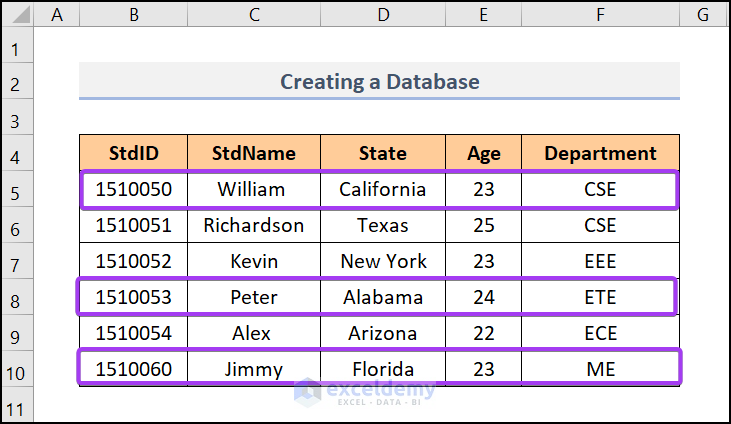Screen dimensions: 731x424
Task: Select column D header
Action: [383, 15]
